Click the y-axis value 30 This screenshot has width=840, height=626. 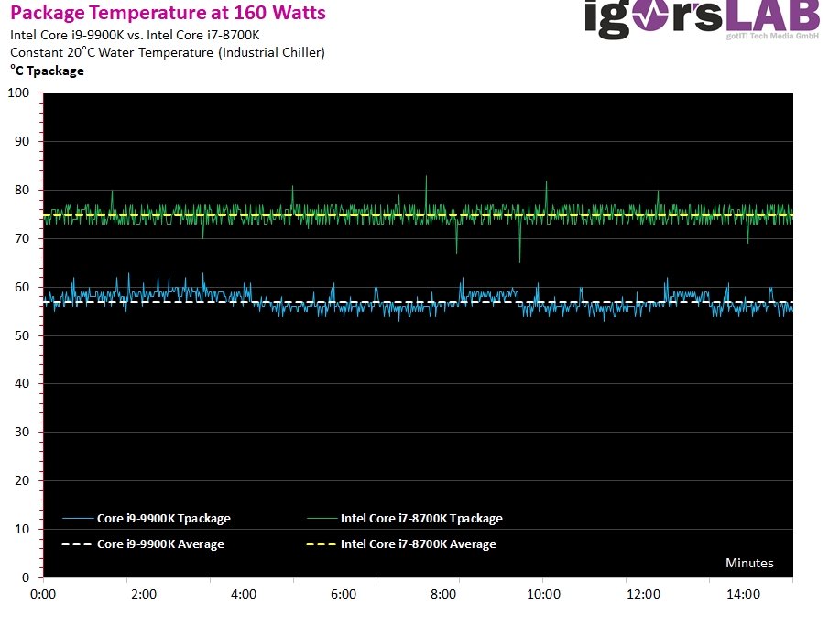(22, 432)
